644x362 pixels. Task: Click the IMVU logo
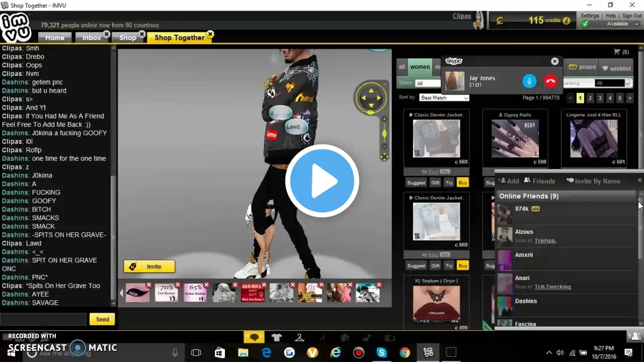[16, 28]
